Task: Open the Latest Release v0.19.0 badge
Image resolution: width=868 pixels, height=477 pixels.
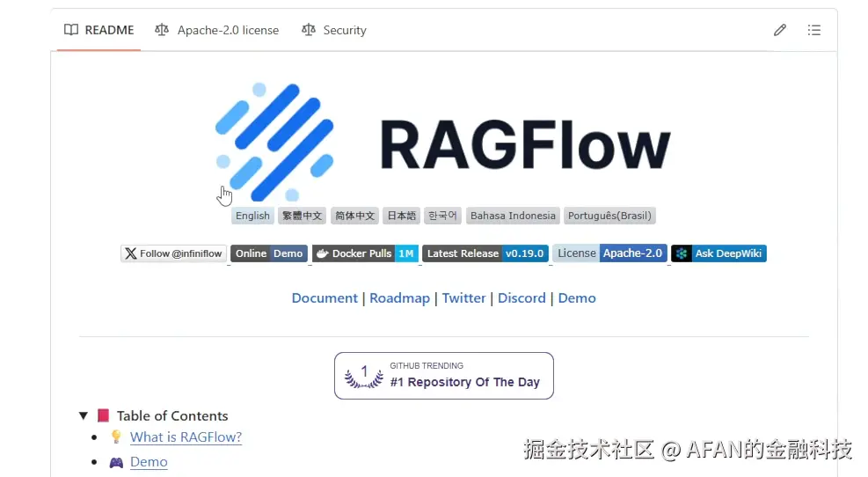Action: coord(485,253)
